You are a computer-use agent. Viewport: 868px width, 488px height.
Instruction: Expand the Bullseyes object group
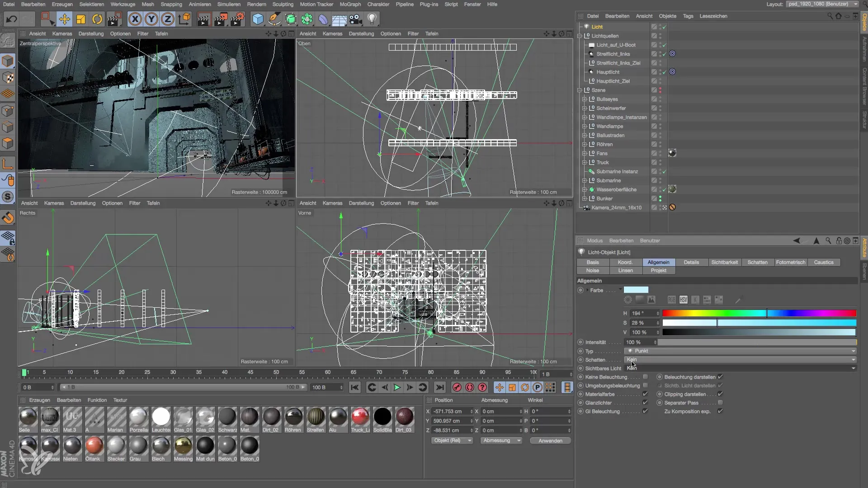(584, 99)
